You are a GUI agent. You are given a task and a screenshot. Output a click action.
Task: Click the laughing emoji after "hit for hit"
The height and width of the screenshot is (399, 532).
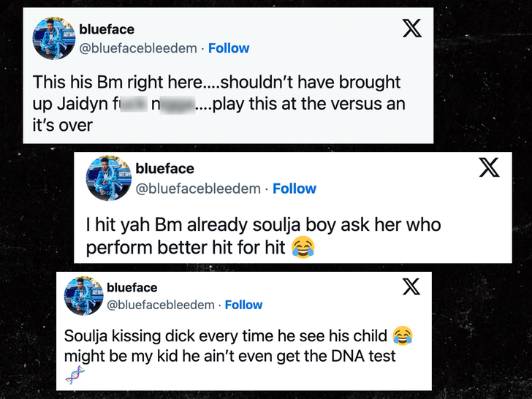click(x=303, y=248)
